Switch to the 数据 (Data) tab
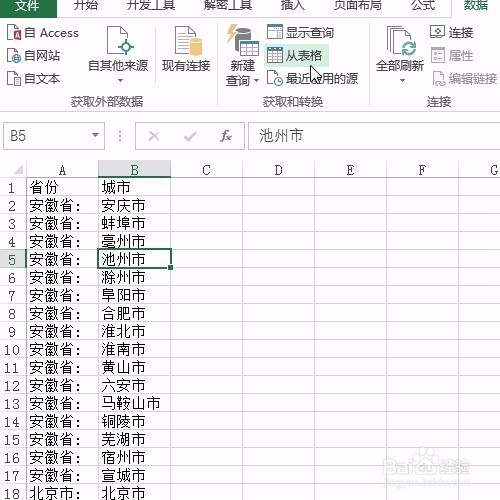The width and height of the screenshot is (500, 500). [476, 6]
